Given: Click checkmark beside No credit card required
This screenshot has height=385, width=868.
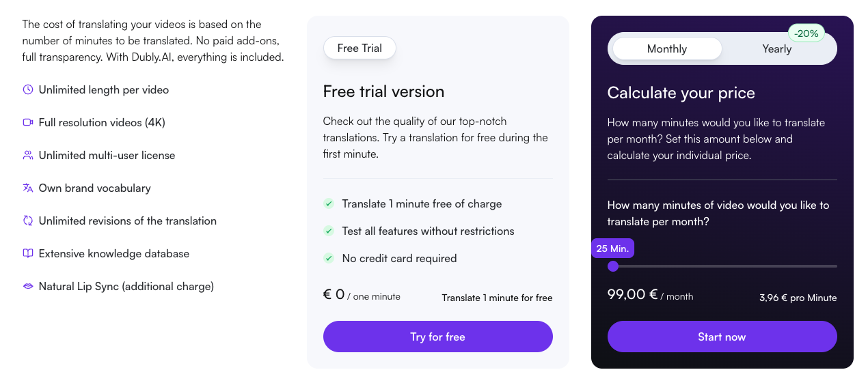Looking at the screenshot, I should click(329, 258).
